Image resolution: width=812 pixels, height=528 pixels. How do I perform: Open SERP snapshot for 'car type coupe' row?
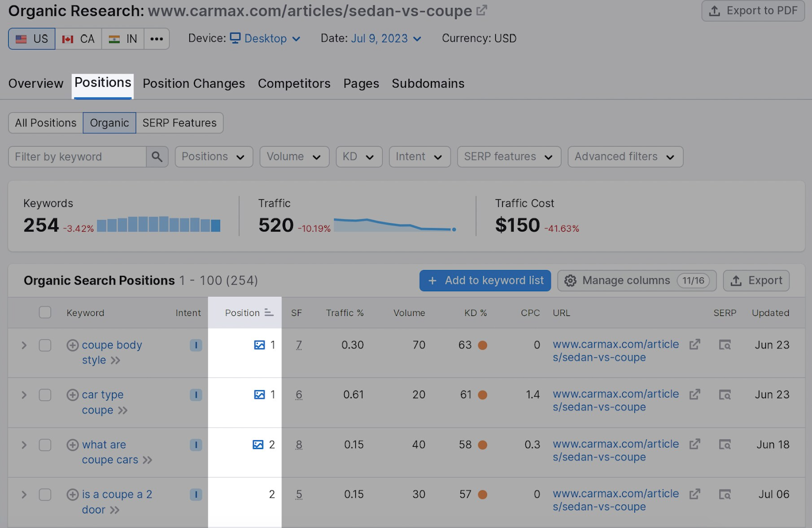point(725,395)
